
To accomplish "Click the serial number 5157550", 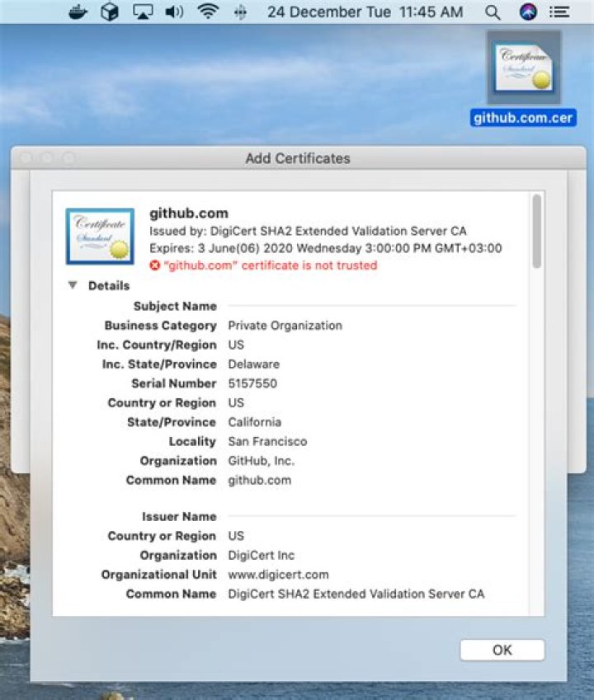I will click(x=252, y=383).
